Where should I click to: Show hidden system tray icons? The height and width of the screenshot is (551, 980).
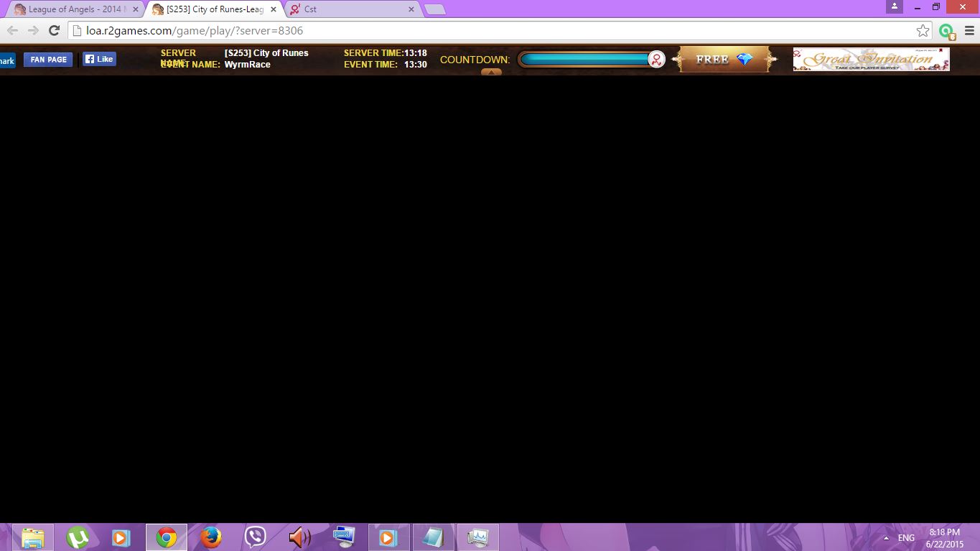pos(886,538)
